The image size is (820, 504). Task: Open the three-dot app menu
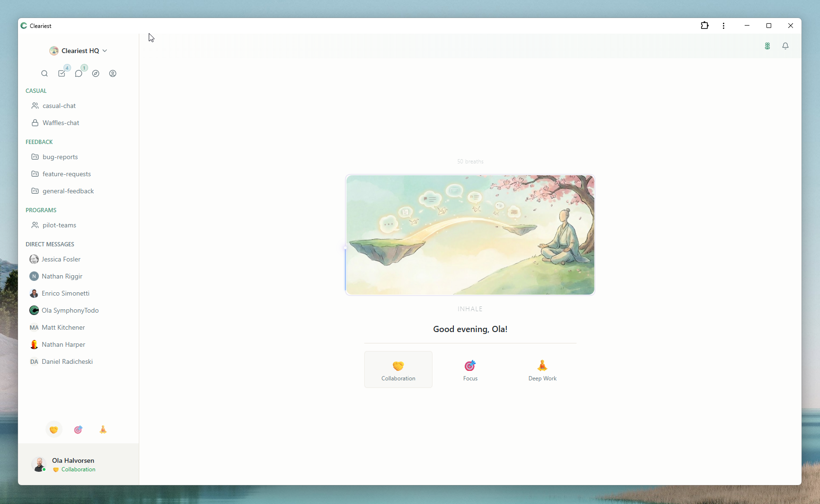[x=723, y=26]
